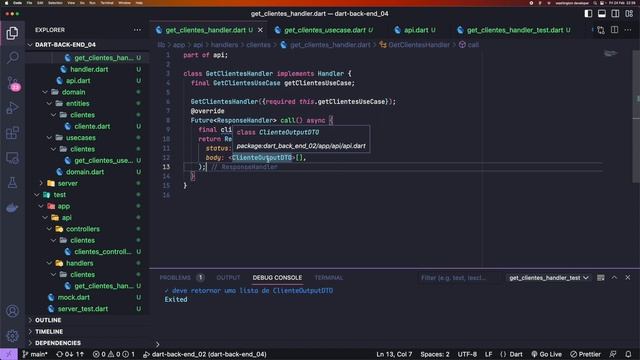Collapse the test folder
The image size is (640, 360).
point(59,195)
